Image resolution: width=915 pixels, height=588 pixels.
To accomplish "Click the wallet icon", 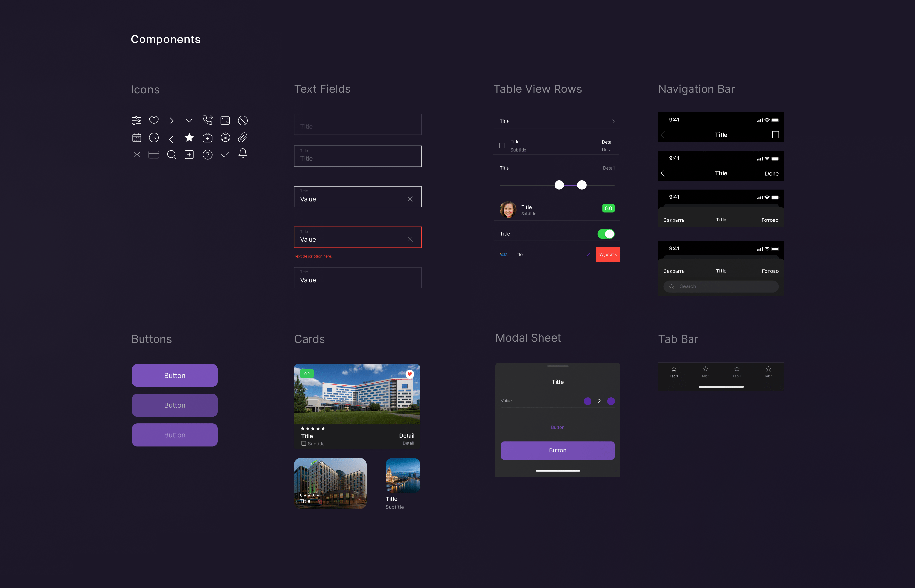I will (x=225, y=121).
